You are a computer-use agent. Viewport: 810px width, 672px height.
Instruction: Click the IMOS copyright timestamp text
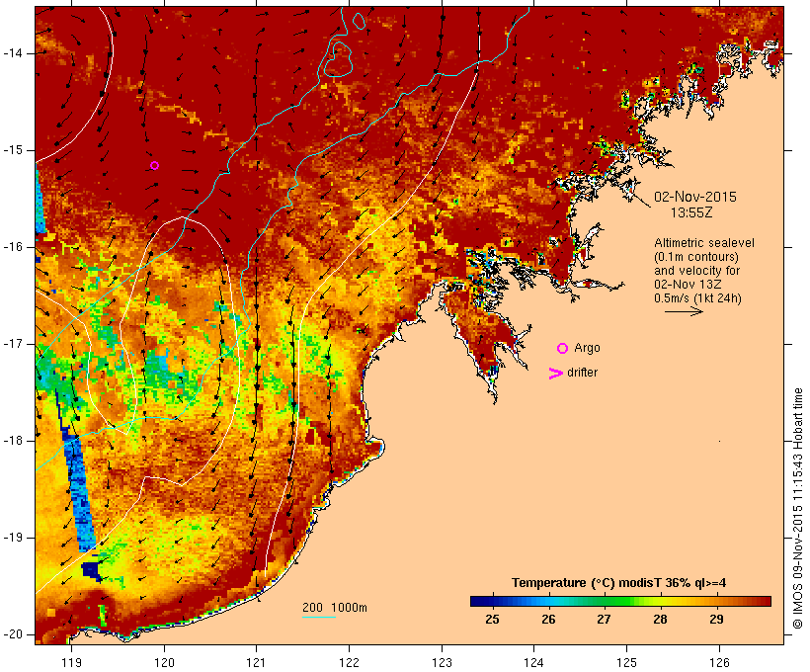pyautogui.click(x=798, y=508)
